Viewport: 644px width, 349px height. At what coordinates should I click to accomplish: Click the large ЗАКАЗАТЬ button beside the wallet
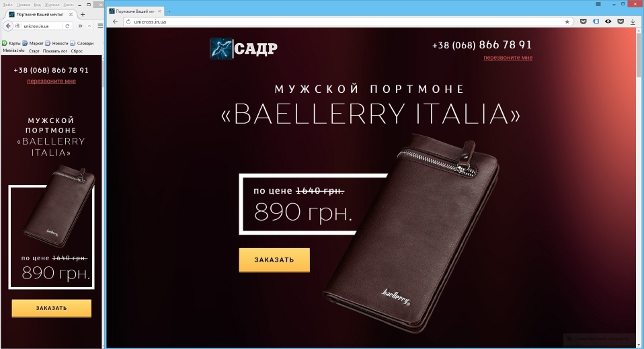click(274, 260)
